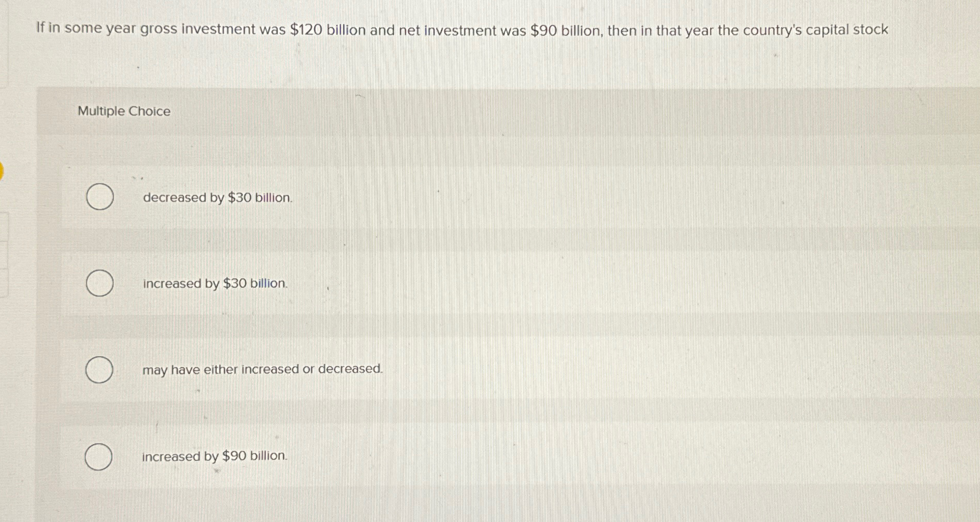Choose the answer 'increased by $30 billion'
The width and height of the screenshot is (980, 522).
coord(214,284)
